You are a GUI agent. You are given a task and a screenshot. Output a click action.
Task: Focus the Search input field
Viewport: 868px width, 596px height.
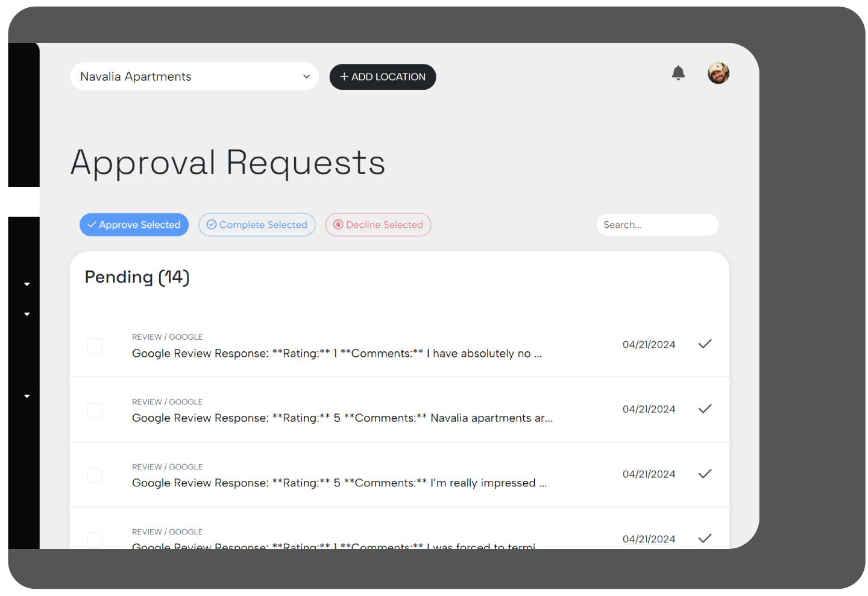pos(657,225)
